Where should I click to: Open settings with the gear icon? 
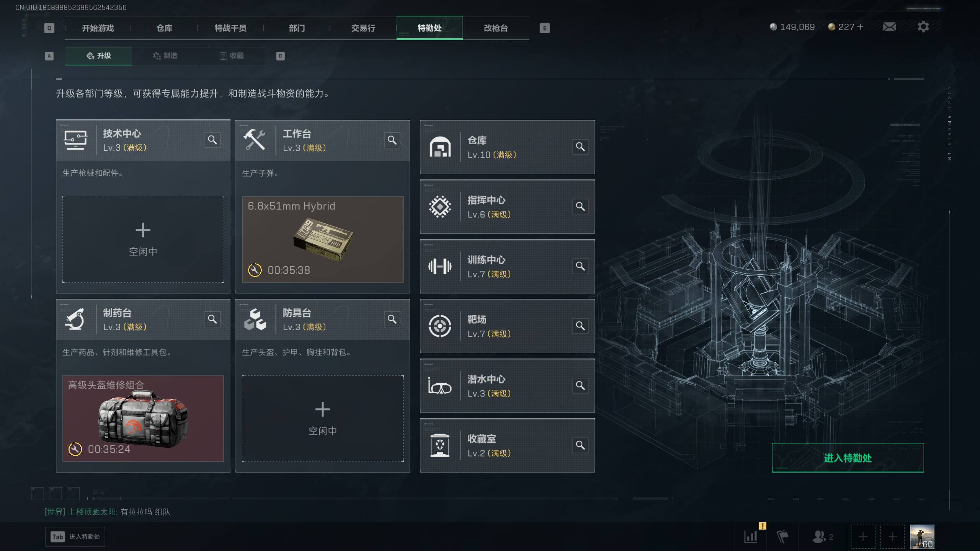(x=923, y=27)
